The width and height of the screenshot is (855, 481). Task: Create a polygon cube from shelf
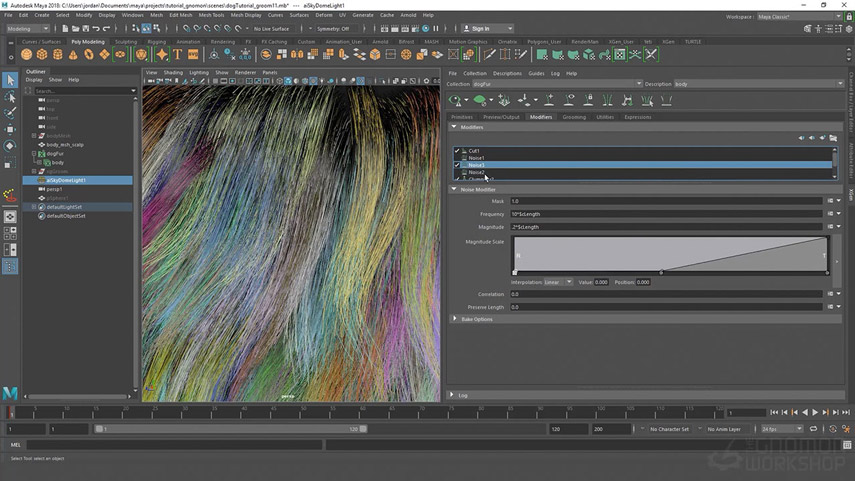tap(42, 55)
